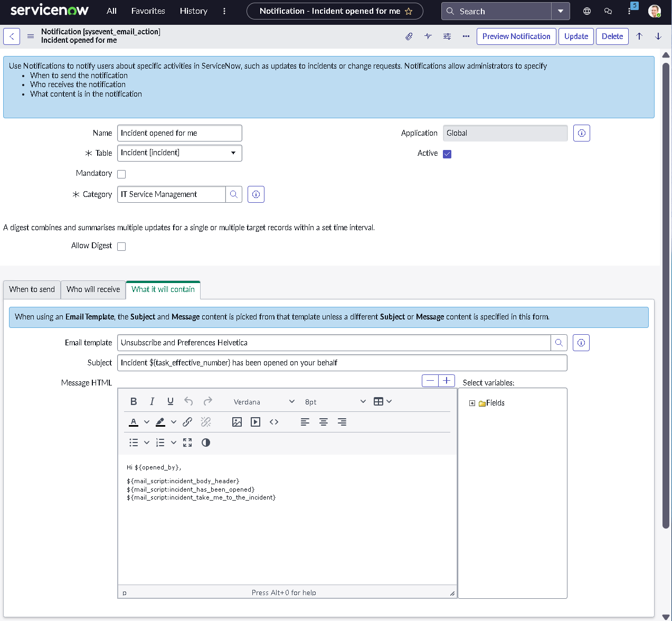Edit the Subject input field
Screen dimensions: 672x621
coord(342,362)
